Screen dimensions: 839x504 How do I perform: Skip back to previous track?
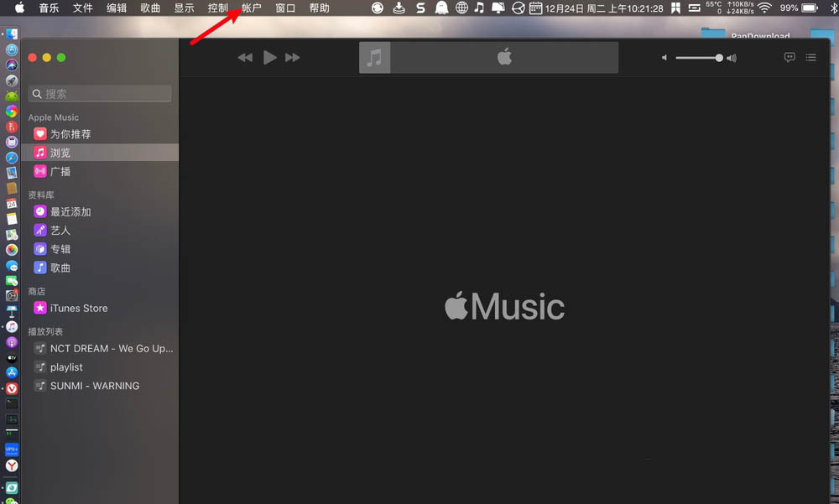pyautogui.click(x=245, y=57)
